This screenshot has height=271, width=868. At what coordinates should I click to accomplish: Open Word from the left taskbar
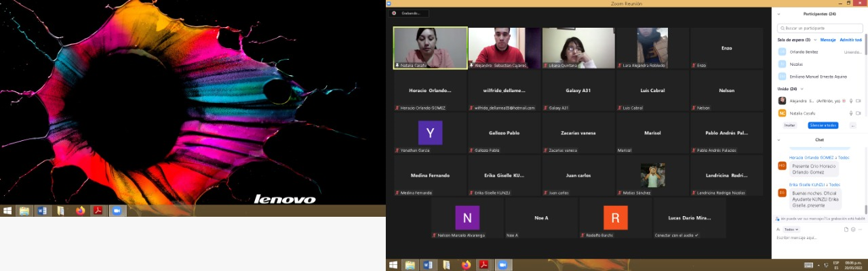pos(42,211)
